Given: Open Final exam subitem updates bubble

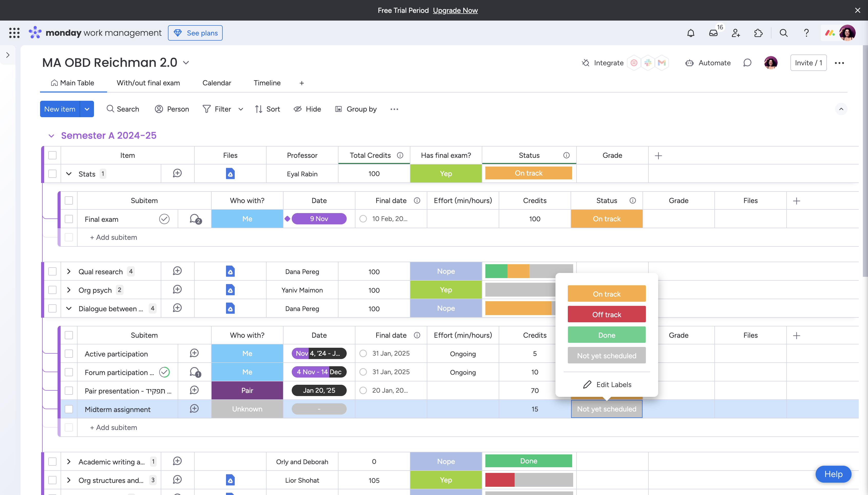Looking at the screenshot, I should click(x=195, y=219).
